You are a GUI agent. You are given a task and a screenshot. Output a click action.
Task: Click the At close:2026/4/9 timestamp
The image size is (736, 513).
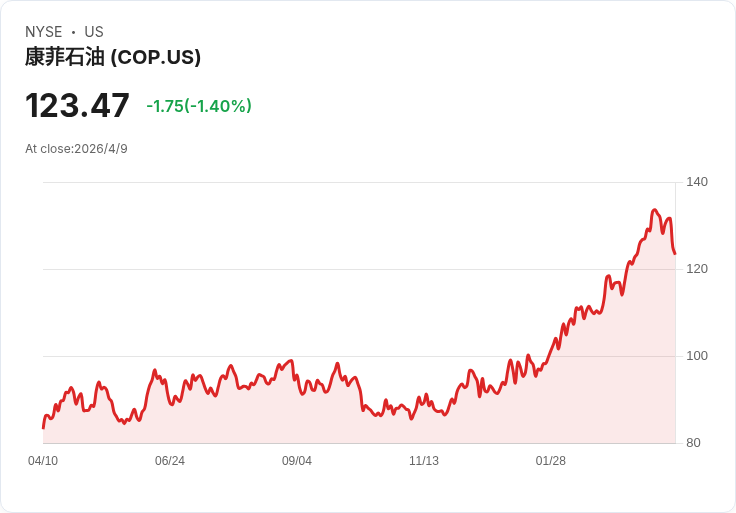(76, 149)
